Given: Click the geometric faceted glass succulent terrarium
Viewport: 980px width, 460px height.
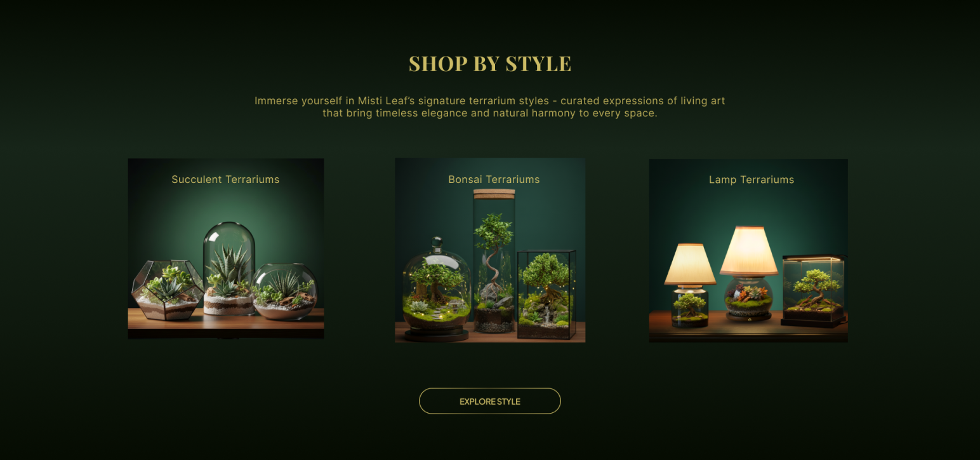Looking at the screenshot, I should pos(168,290).
